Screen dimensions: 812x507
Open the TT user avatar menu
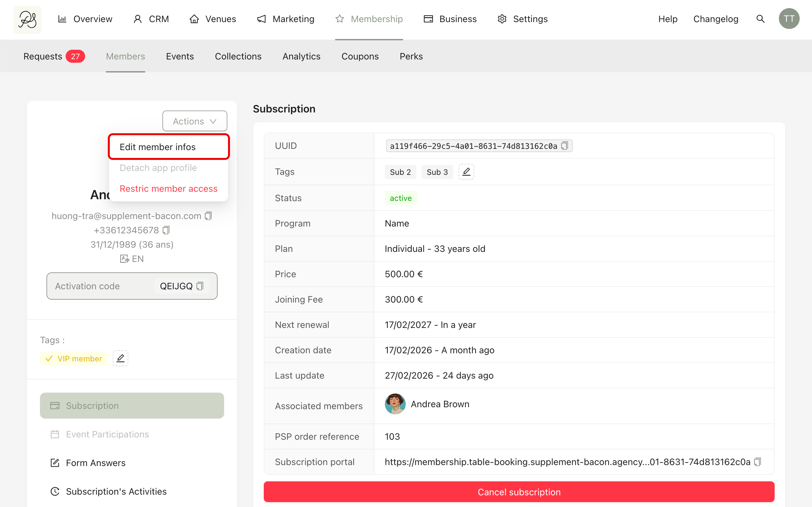[x=789, y=19]
